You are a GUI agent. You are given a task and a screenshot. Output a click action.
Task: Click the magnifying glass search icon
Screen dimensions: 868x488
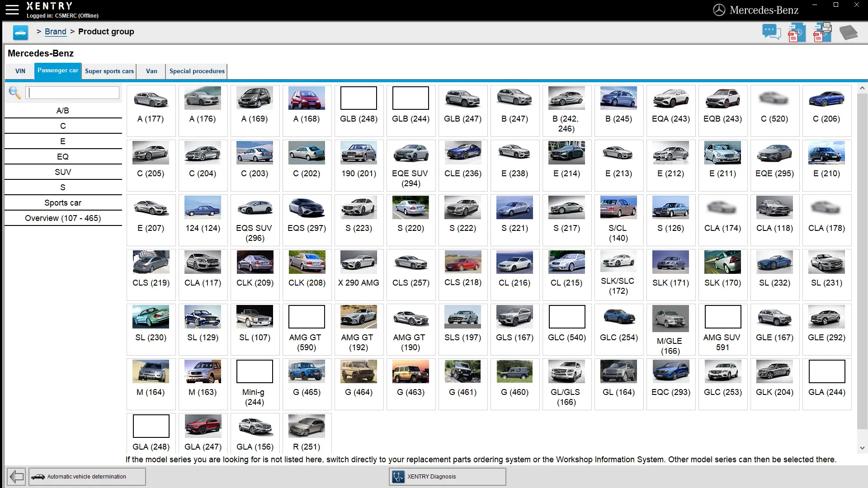(14, 93)
